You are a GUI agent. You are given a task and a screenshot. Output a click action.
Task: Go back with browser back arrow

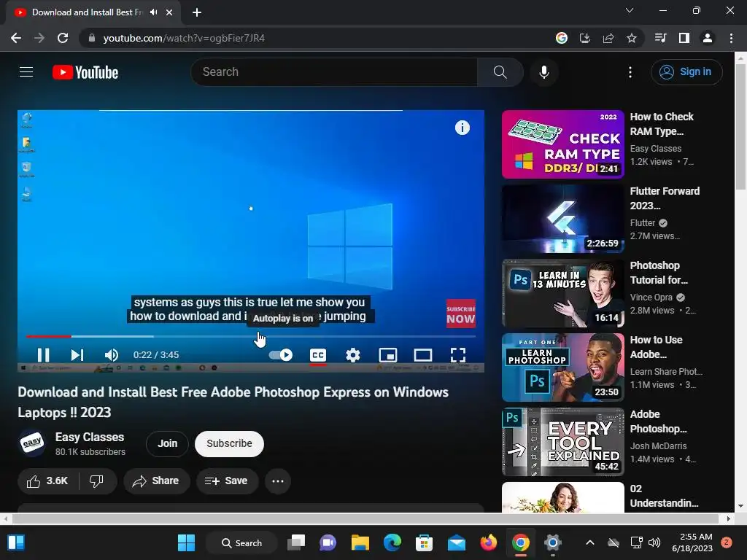coord(16,38)
